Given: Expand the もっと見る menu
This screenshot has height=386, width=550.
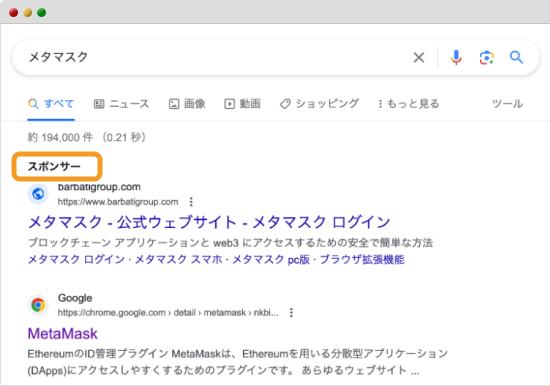Looking at the screenshot, I should click(409, 104).
